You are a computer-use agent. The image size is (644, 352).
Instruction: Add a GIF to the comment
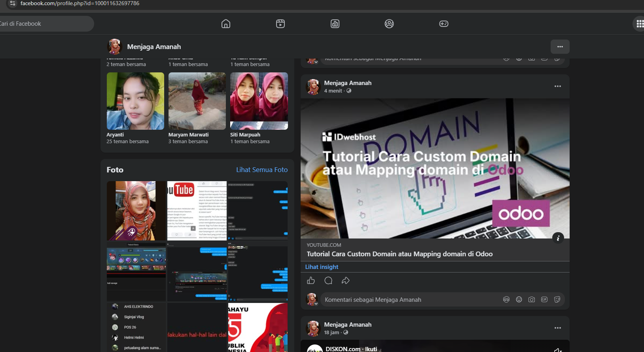click(x=544, y=299)
